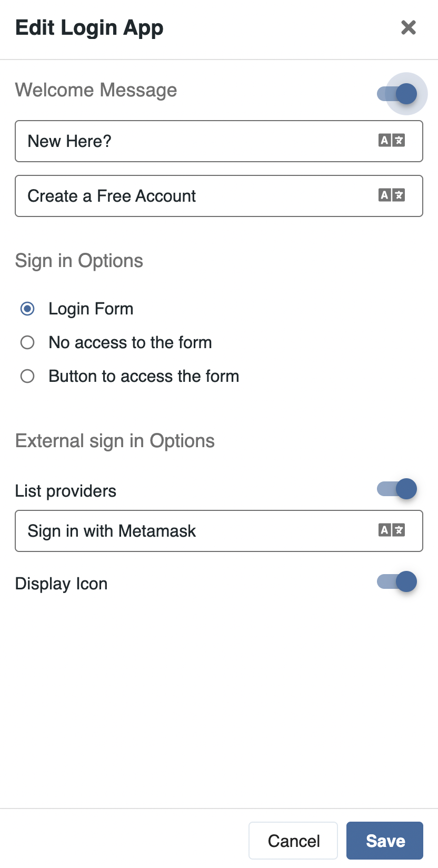
Task: Click the External sign in Options heading
Action: pyautogui.click(x=115, y=441)
